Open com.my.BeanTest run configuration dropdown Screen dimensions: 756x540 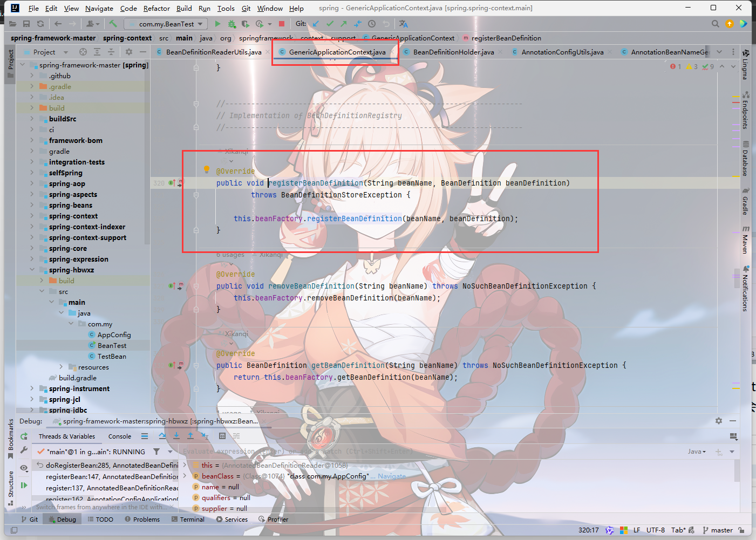[166, 24]
